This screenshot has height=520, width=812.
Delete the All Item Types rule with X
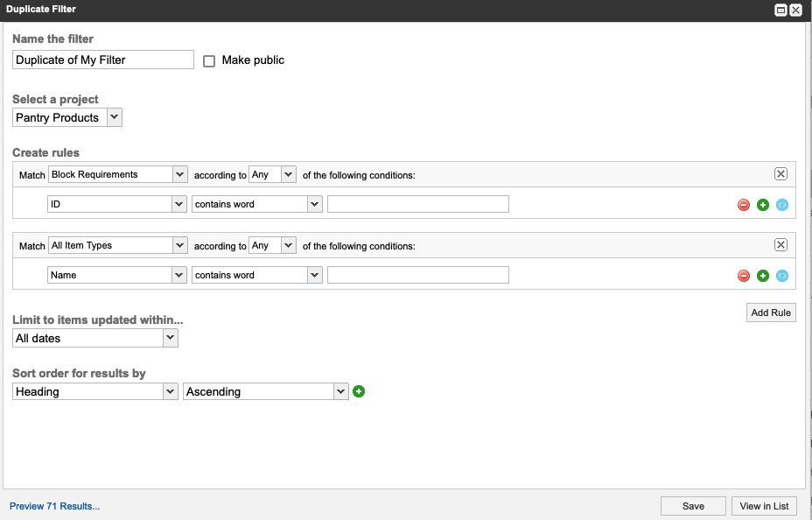[781, 245]
